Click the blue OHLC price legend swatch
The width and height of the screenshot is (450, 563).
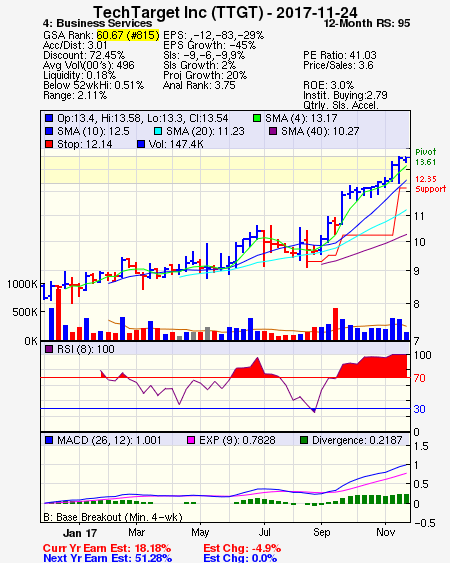[49, 118]
